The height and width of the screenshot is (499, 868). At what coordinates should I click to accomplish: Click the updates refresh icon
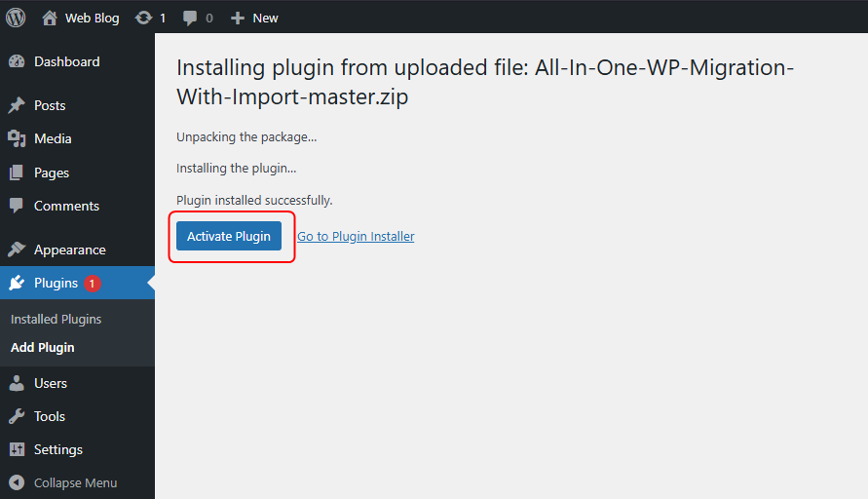143,18
